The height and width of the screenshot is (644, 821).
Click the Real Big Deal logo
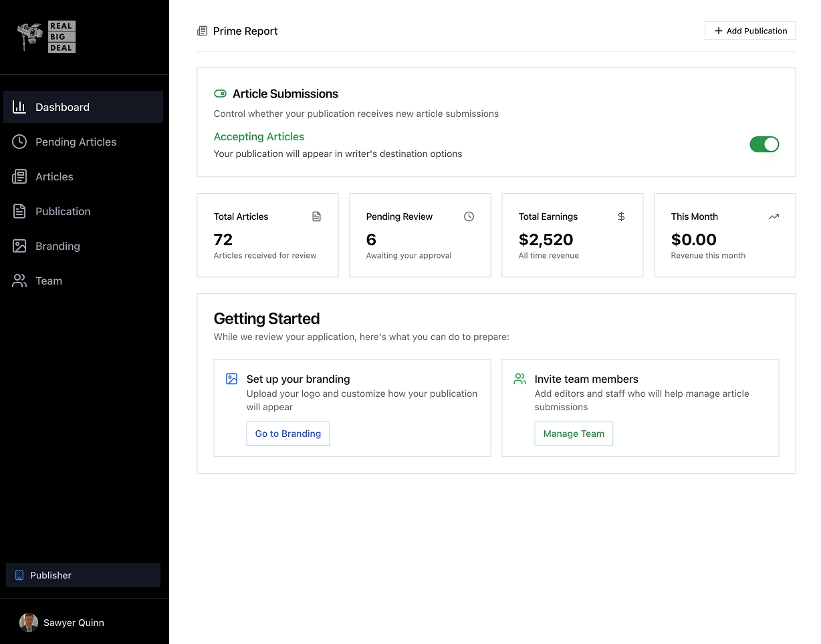tap(46, 37)
